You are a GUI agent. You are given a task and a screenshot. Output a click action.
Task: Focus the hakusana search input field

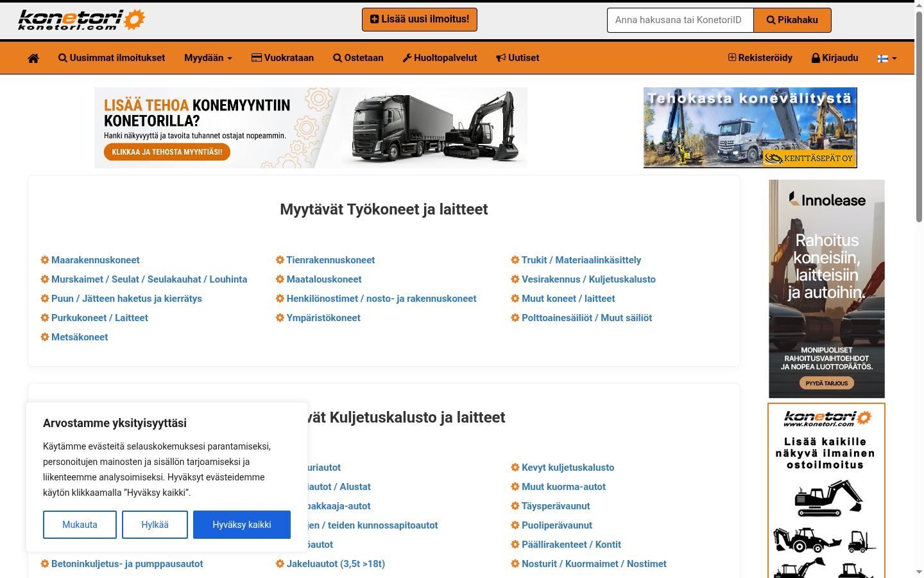[x=680, y=20]
